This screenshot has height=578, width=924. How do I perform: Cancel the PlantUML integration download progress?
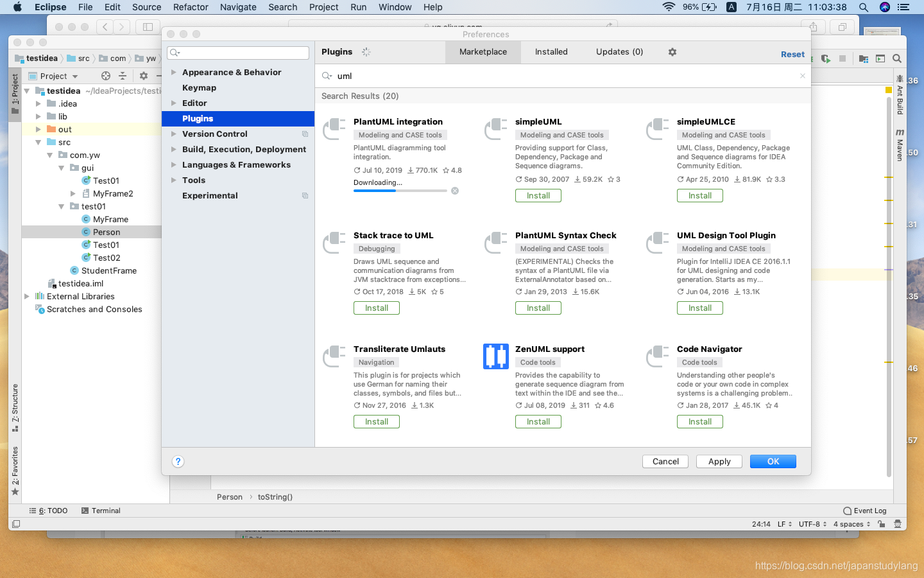tap(455, 190)
